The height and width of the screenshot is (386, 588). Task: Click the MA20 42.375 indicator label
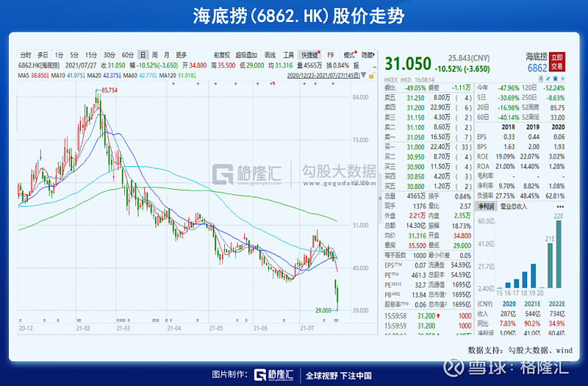[103, 76]
